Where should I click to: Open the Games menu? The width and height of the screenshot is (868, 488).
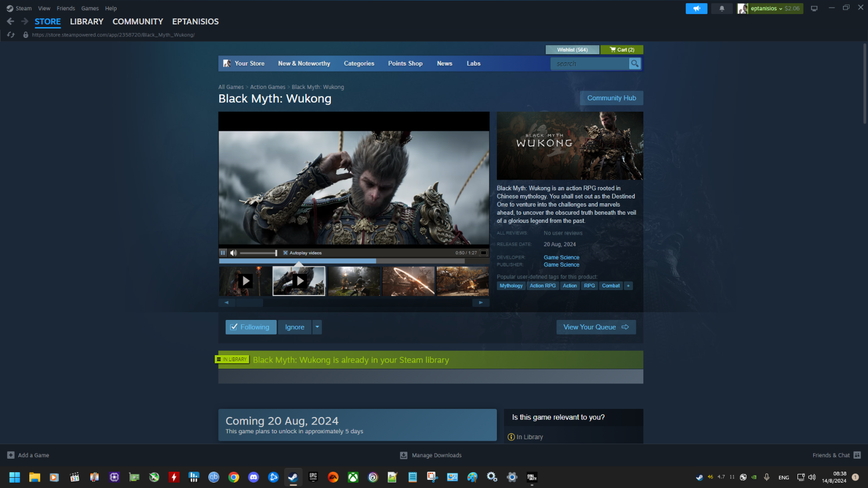(90, 8)
